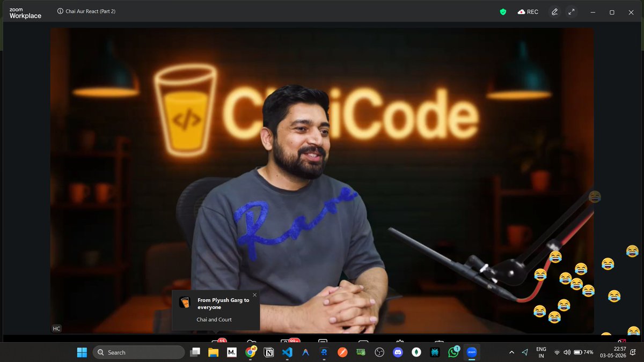Open Notion from the taskbar
644x362 pixels.
(269, 352)
